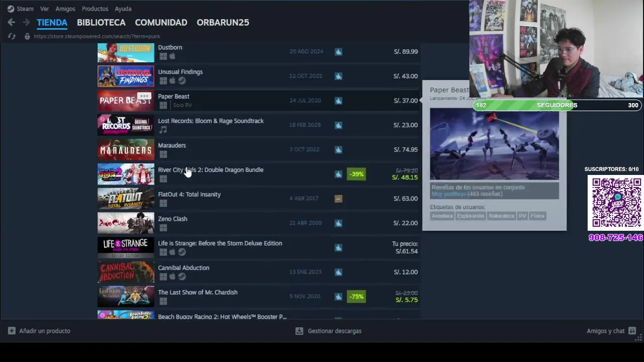Open the Marauders thumbnail

(x=126, y=149)
